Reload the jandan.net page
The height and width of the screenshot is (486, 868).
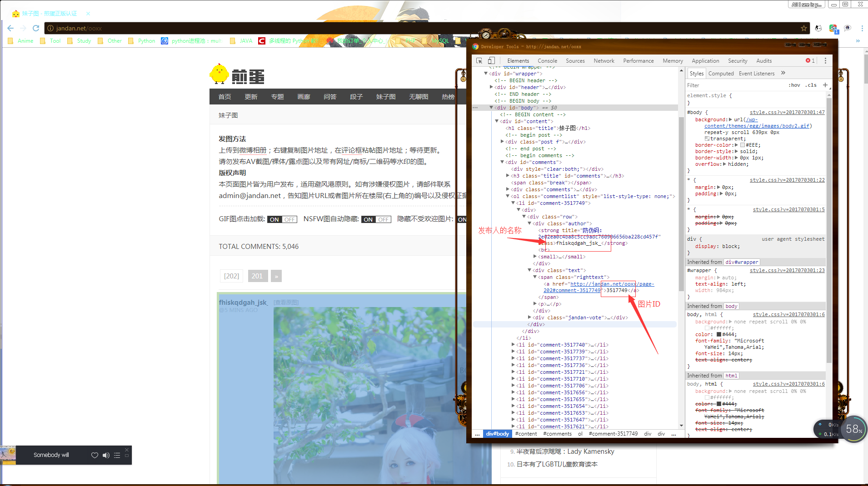[x=36, y=28]
